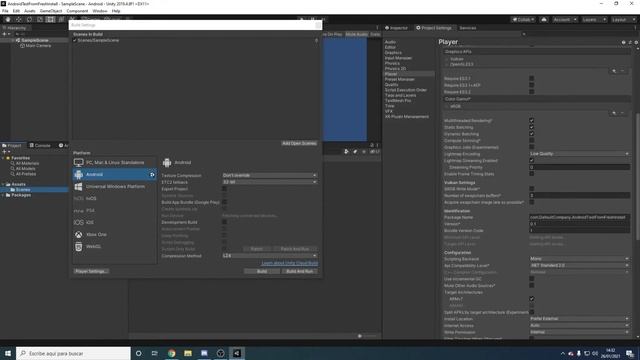
Task: Open Player settings help icon
Action: 623,42
